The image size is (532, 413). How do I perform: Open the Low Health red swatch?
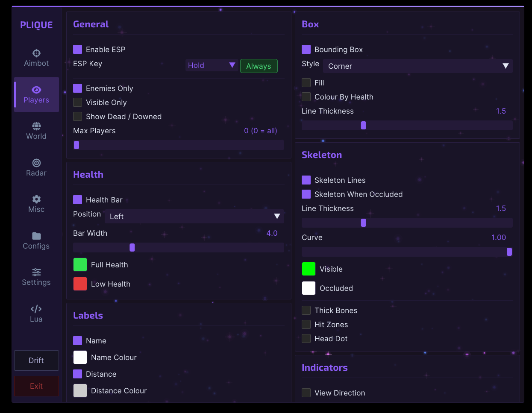(80, 284)
